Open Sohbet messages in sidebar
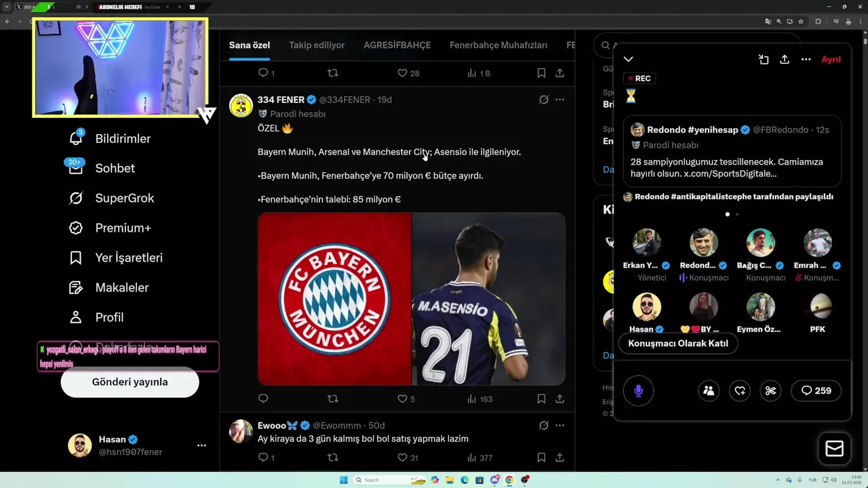Screen dimensions: 868x488 coord(102,168)
